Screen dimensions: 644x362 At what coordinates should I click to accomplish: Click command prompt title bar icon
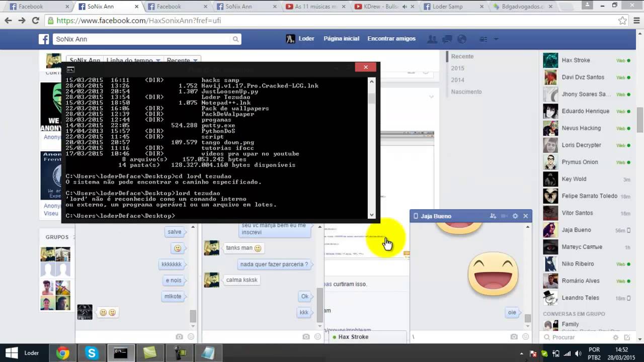pyautogui.click(x=70, y=70)
